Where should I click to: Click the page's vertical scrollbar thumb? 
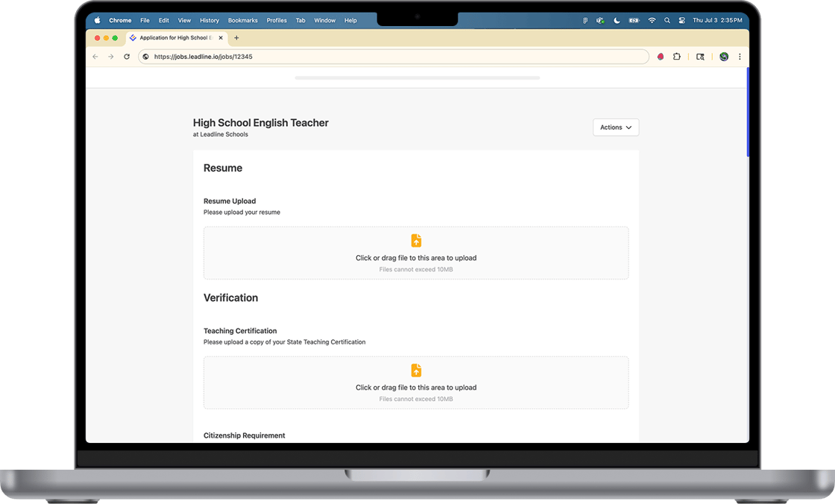tap(747, 112)
